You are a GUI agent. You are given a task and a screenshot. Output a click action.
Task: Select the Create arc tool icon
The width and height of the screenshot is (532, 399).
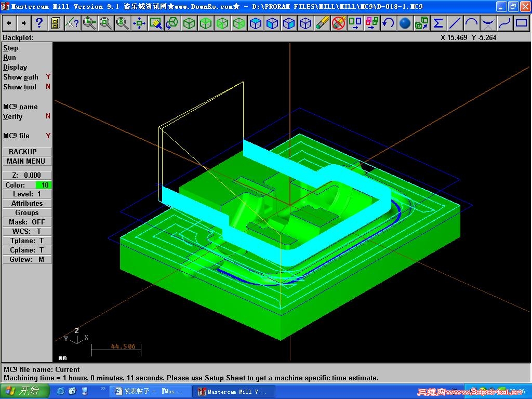[471, 23]
